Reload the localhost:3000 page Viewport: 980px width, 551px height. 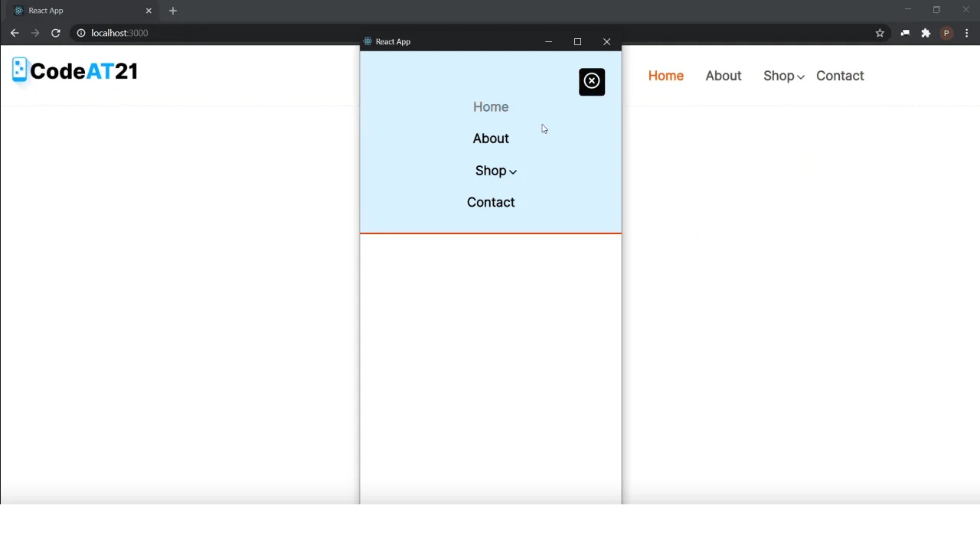click(55, 33)
